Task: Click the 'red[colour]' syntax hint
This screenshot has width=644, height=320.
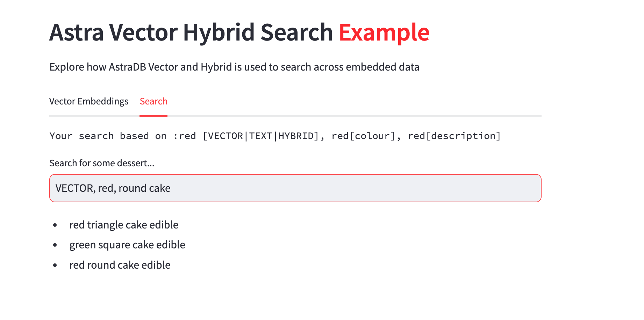Action: [x=364, y=136]
